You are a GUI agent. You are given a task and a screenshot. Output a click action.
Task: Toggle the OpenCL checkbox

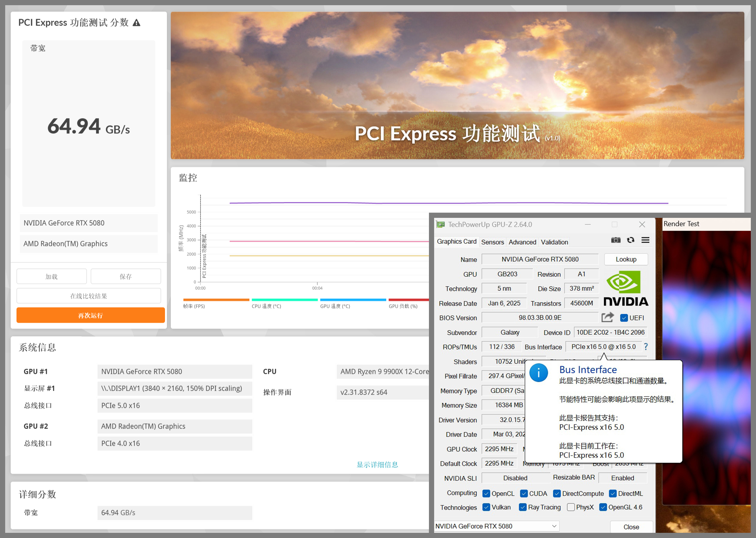[x=486, y=493]
